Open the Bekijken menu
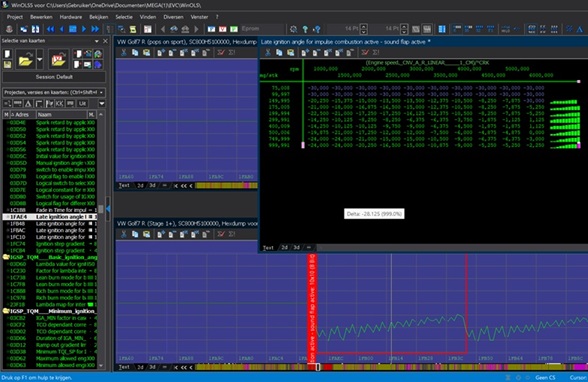The image size is (588, 382). [99, 17]
